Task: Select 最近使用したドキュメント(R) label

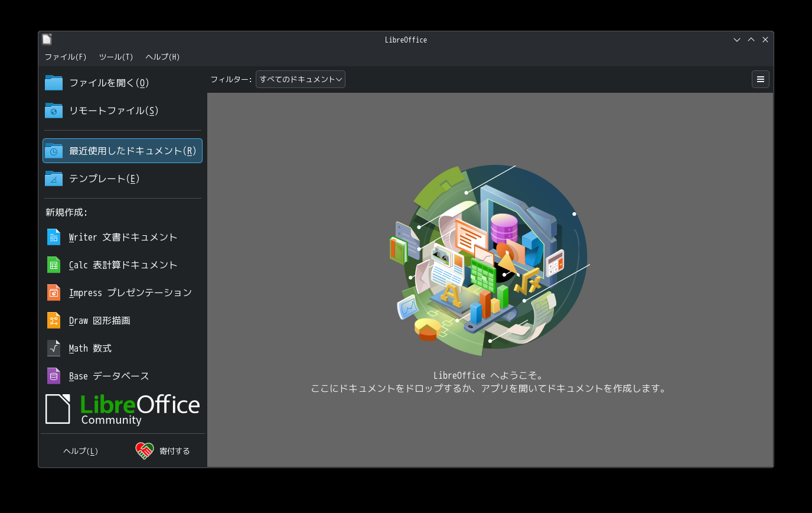Action: (x=133, y=151)
